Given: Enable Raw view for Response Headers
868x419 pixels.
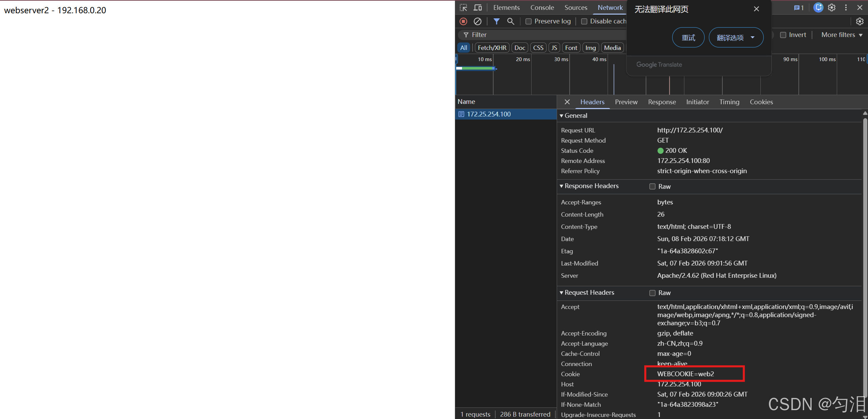Looking at the screenshot, I should coord(652,186).
